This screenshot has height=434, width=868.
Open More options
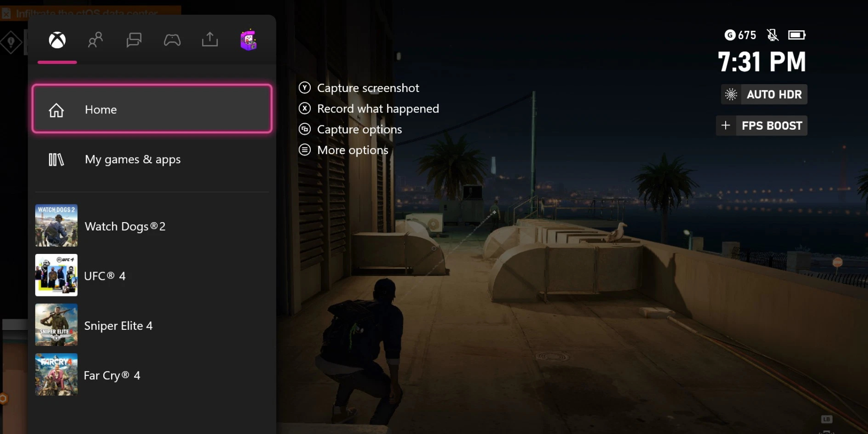(343, 150)
